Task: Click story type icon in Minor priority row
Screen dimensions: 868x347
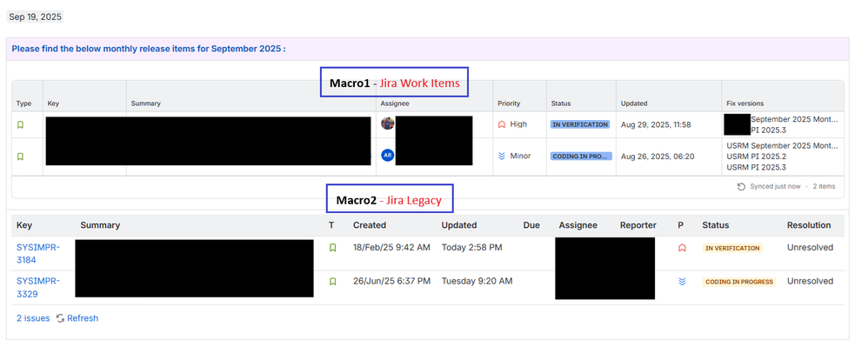Action: pyautogui.click(x=21, y=157)
